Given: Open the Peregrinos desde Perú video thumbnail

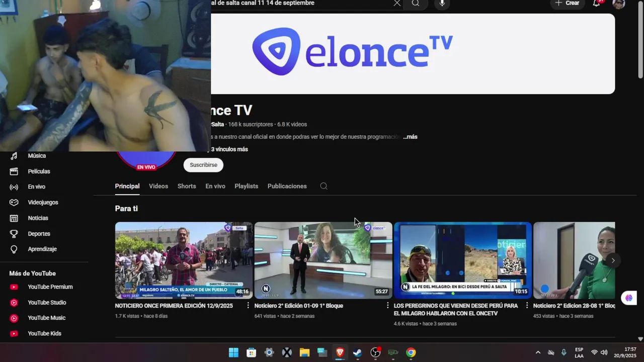Looking at the screenshot, I should point(462,260).
